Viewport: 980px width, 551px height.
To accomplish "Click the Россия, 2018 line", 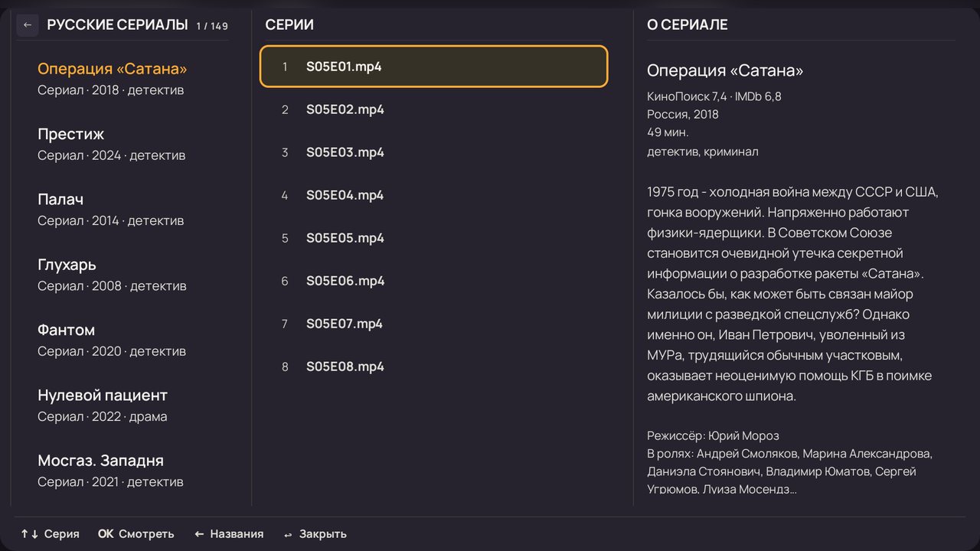I will (683, 114).
